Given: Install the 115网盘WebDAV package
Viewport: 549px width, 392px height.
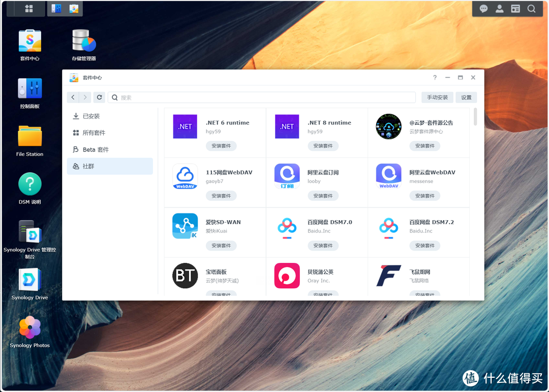Looking at the screenshot, I should 221,196.
